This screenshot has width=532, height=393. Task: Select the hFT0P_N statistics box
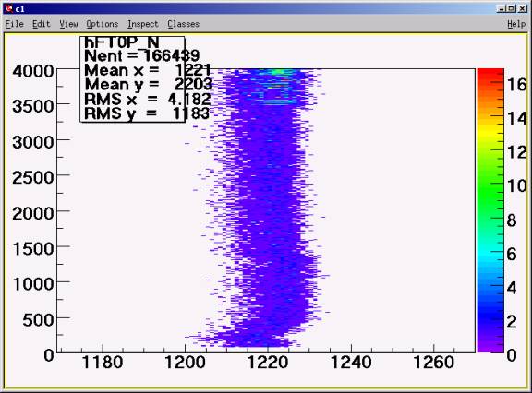click(133, 79)
